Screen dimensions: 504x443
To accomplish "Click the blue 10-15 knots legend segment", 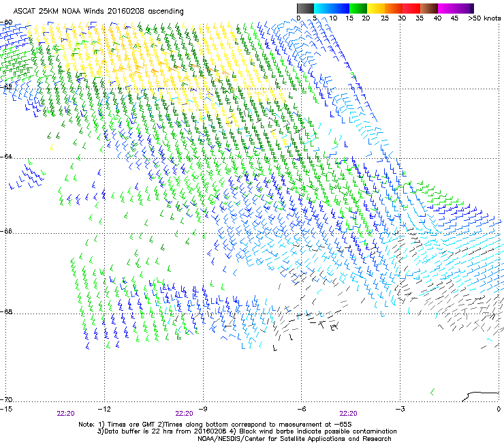I will click(x=341, y=8).
